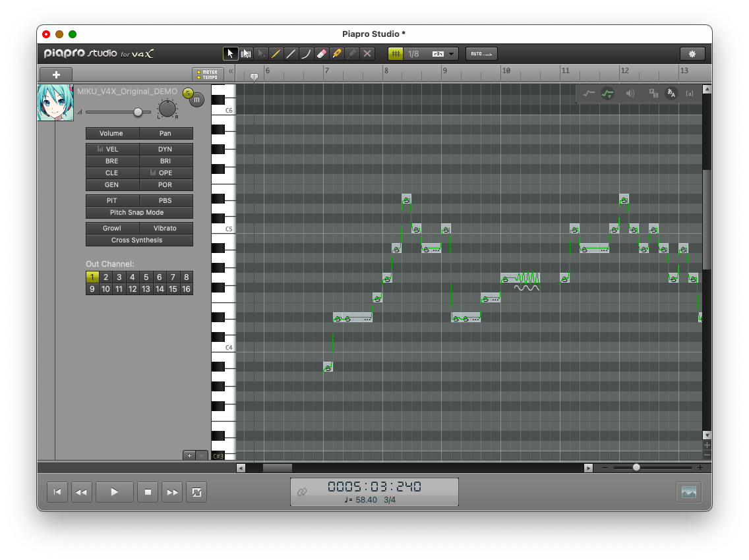Click the X delete tool
749x560 pixels.
tap(367, 54)
